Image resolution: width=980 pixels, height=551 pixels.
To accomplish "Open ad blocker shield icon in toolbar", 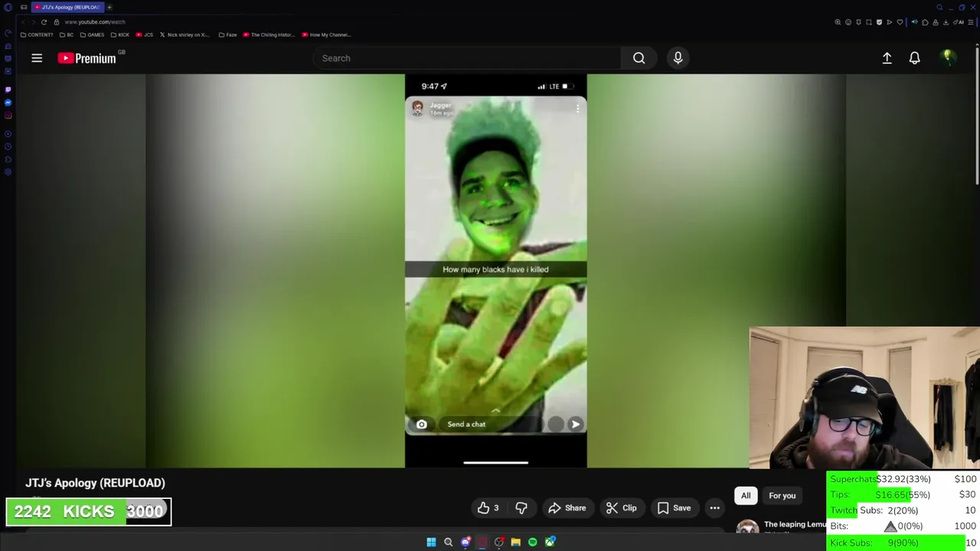I will pyautogui.click(x=879, y=22).
